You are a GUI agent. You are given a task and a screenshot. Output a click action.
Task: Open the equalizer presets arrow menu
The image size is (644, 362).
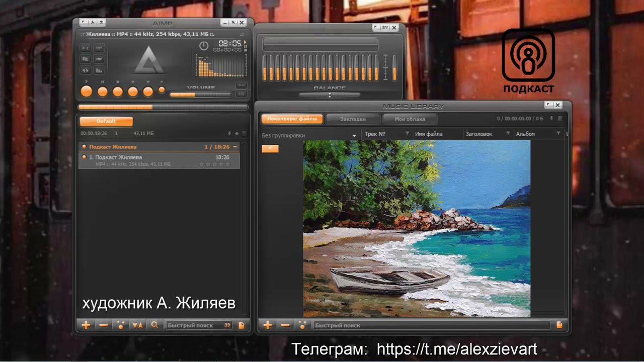coord(375,28)
